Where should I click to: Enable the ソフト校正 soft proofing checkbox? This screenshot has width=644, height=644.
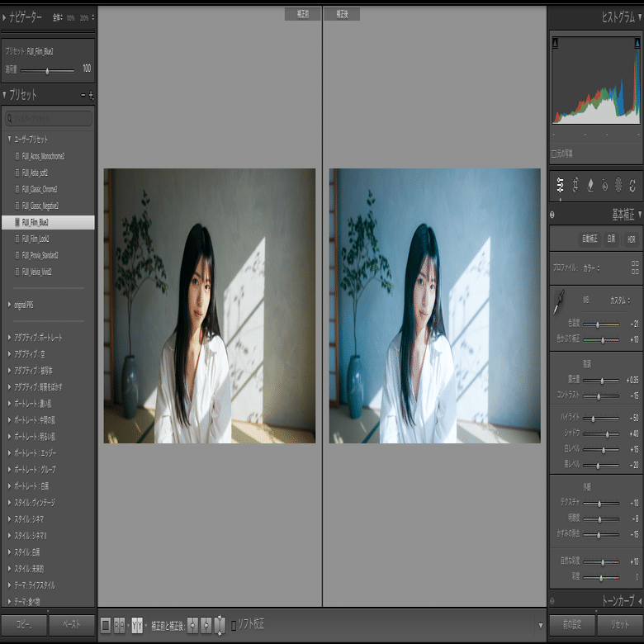234,626
